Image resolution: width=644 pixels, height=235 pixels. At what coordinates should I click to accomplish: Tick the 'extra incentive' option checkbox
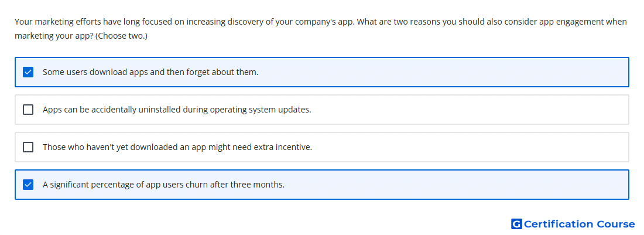coord(28,147)
